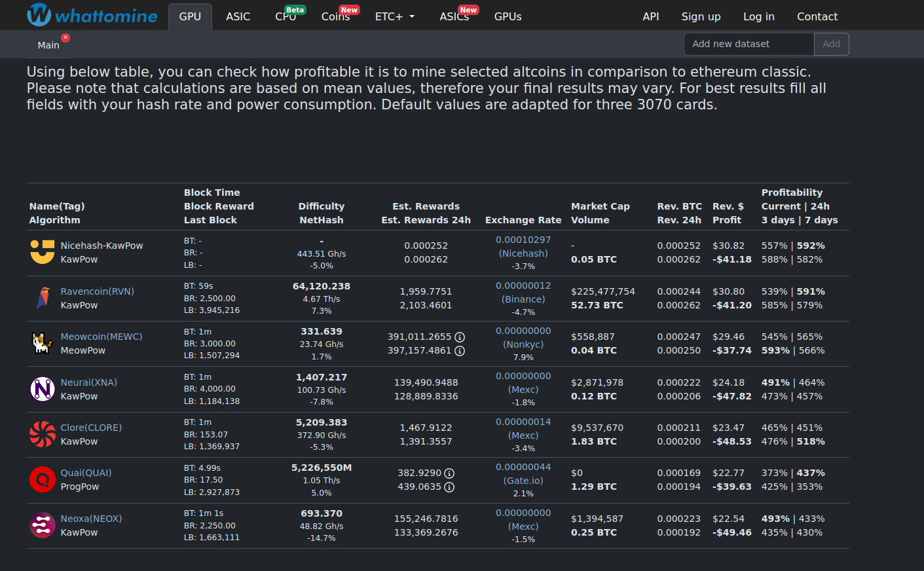Viewport: 924px width, 571px height.
Task: Open the CPU Beta tab
Action: [286, 16]
